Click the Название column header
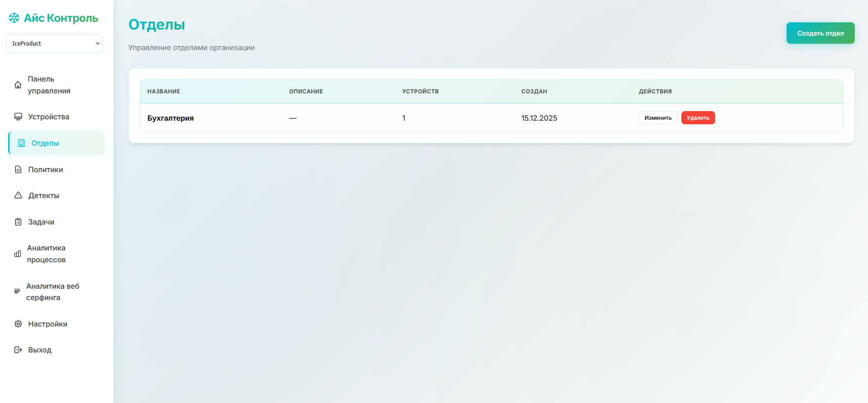The image size is (868, 403). pos(164,92)
